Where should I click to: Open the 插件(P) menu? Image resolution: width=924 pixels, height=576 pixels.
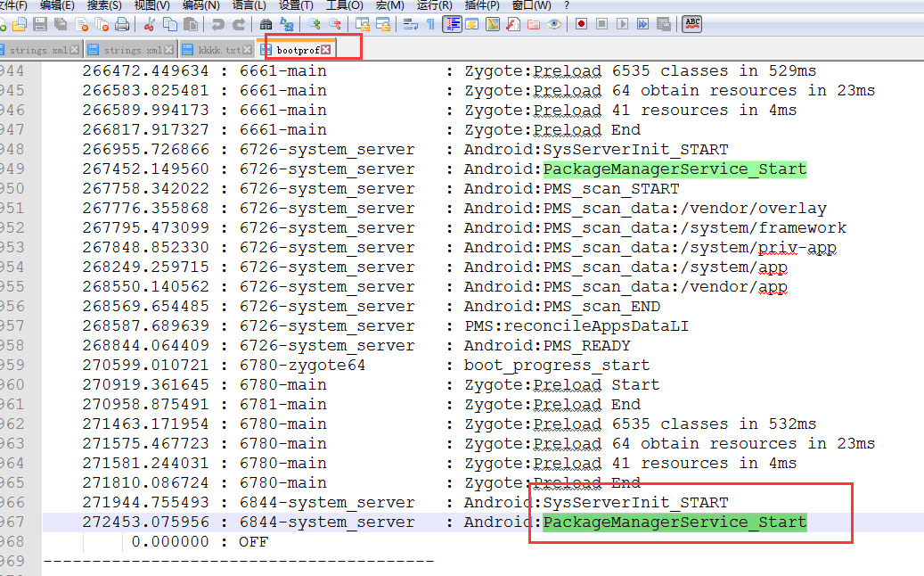[x=482, y=5]
